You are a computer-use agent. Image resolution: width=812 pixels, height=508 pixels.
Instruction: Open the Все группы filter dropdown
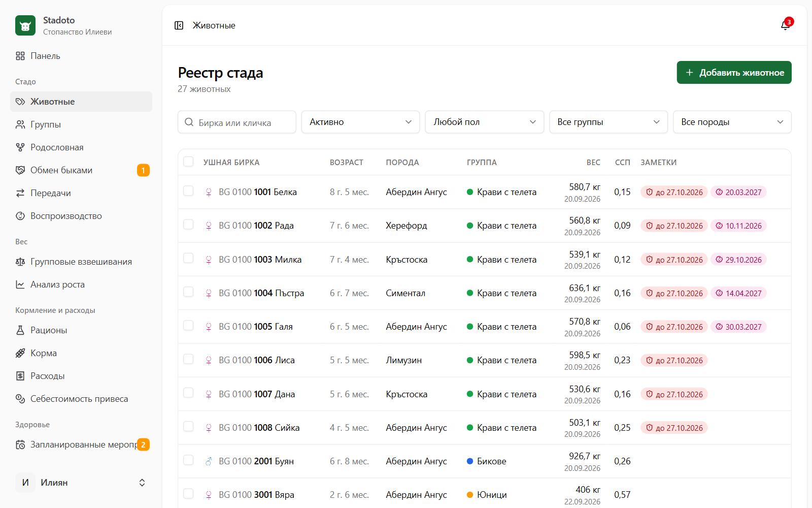pyautogui.click(x=608, y=122)
